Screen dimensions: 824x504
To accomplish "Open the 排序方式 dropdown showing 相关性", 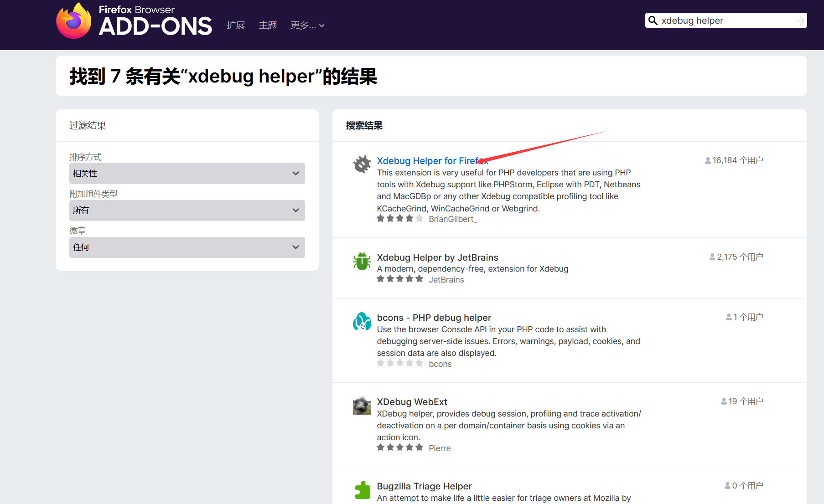I will coord(187,174).
